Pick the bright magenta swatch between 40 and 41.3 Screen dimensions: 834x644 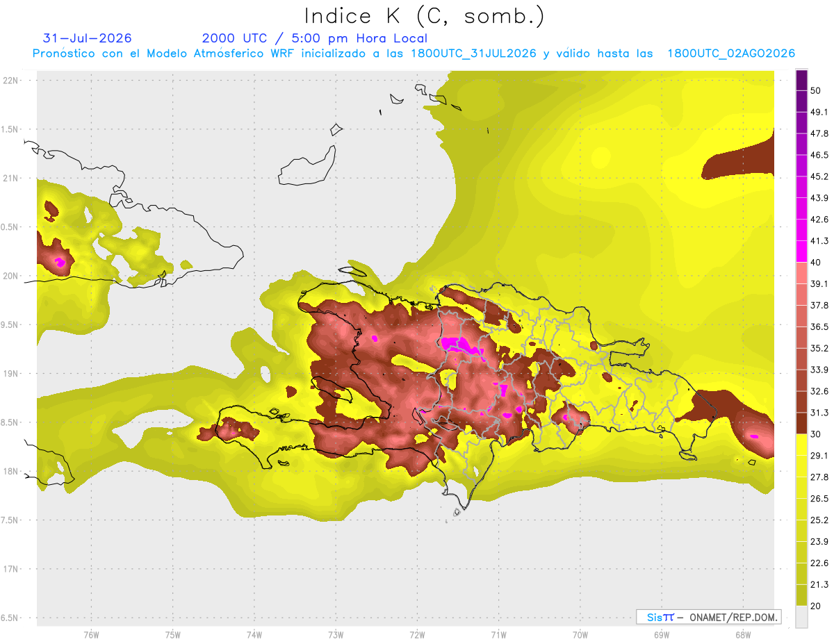[x=801, y=252]
